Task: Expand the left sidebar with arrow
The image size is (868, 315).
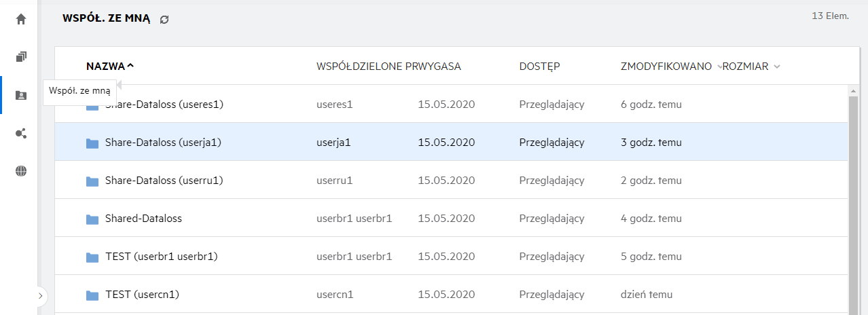Action: pos(40,296)
